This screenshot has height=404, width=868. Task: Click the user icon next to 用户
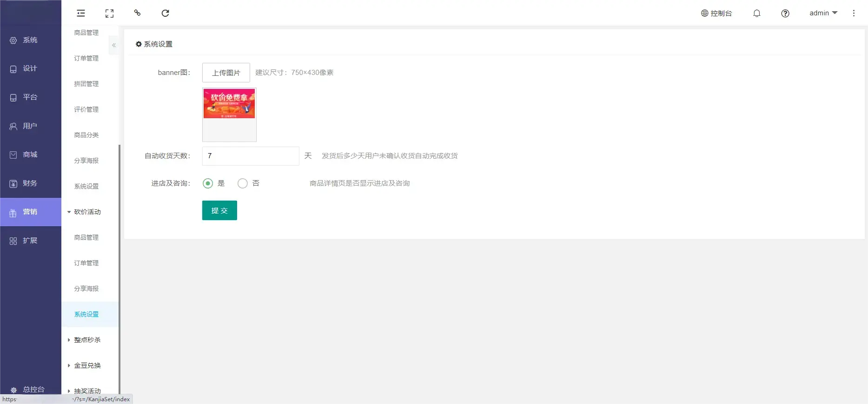[x=13, y=127]
